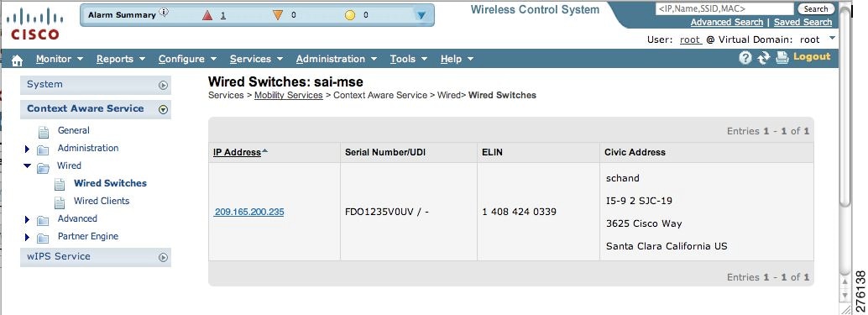The height and width of the screenshot is (315, 868).
Task: Open the Configure menu
Action: (187, 59)
